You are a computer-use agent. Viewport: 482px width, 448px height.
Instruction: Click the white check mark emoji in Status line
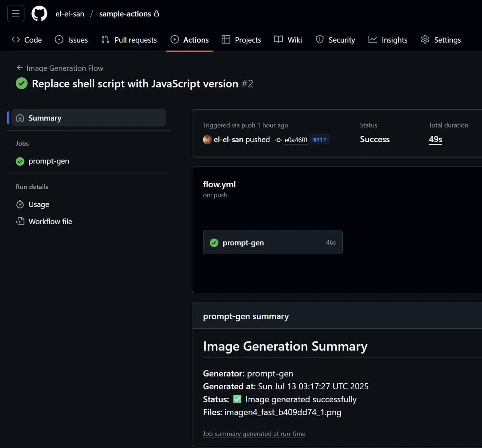pyautogui.click(x=237, y=399)
